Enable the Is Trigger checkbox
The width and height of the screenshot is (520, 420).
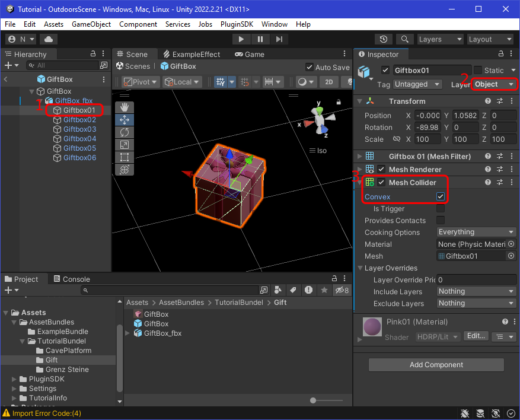(441, 209)
